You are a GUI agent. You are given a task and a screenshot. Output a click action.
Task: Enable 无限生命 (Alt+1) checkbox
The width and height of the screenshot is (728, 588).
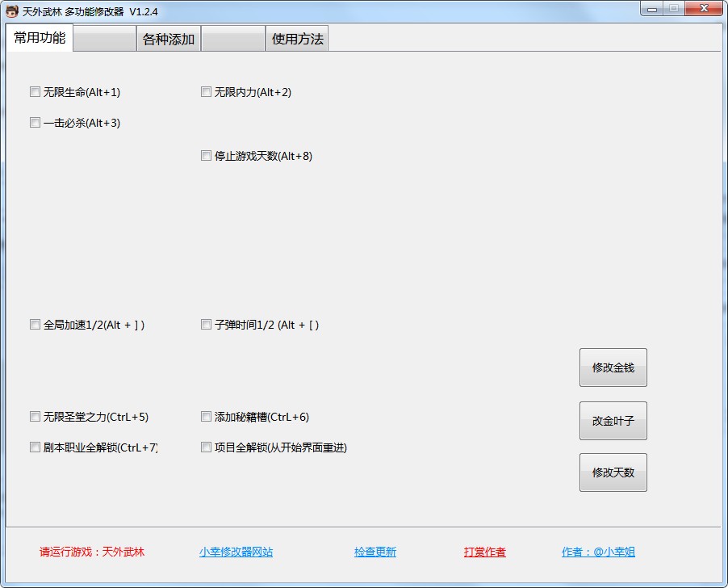(x=35, y=92)
